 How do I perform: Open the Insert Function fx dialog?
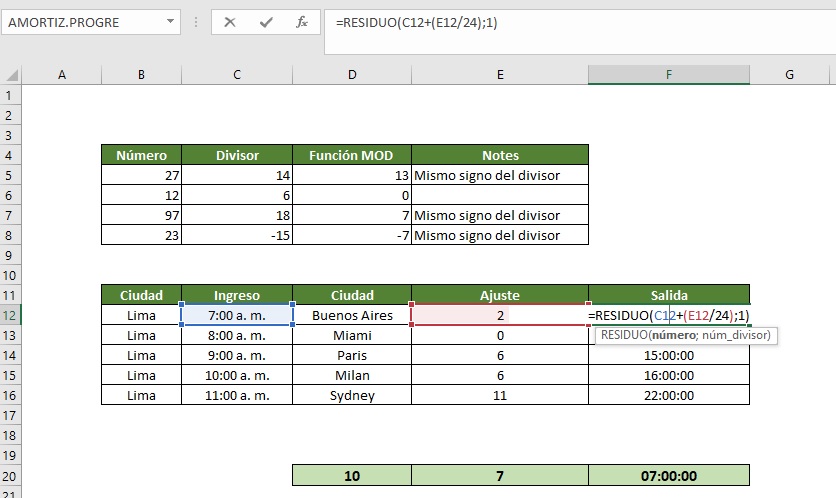[x=301, y=22]
